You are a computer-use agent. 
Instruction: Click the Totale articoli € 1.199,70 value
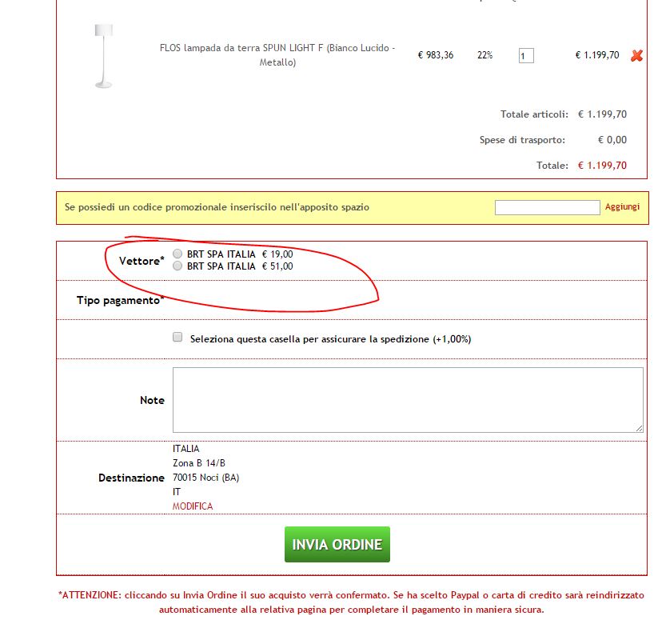602,114
